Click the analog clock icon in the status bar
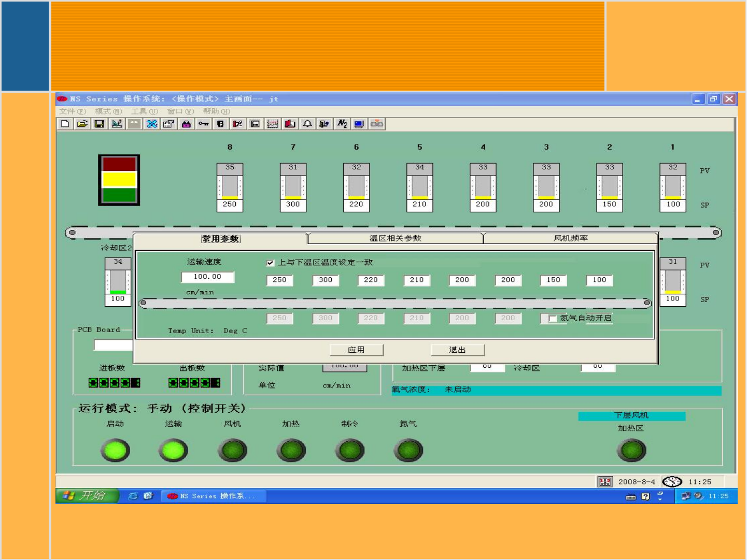The width and height of the screenshot is (747, 560). (x=672, y=482)
